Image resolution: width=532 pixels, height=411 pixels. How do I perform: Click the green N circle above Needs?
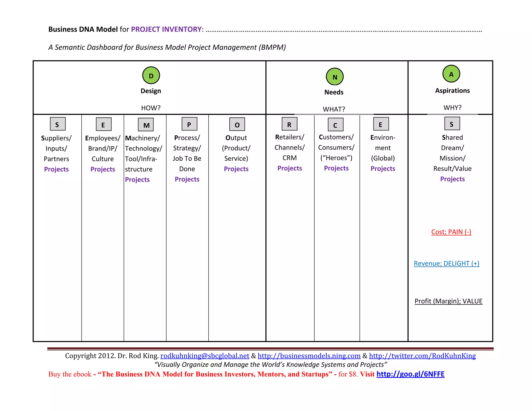pos(335,77)
